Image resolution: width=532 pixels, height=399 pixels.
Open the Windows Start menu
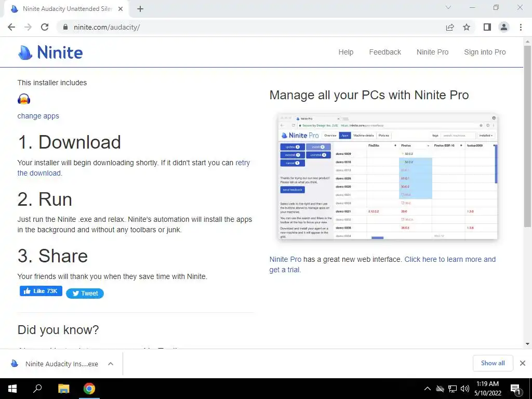[x=12, y=389]
